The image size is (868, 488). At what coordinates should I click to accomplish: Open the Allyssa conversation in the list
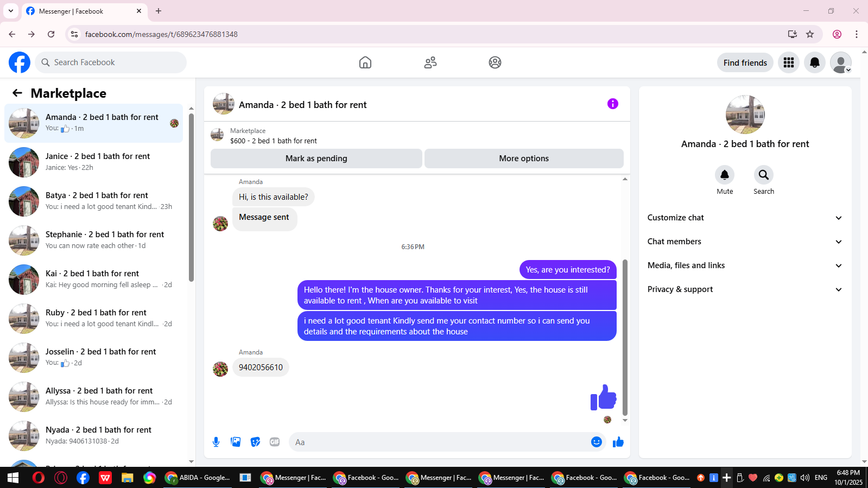93,397
